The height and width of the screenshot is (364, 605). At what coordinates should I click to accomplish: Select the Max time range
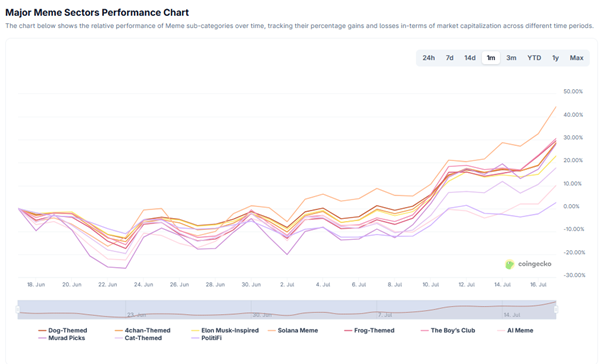coord(576,58)
